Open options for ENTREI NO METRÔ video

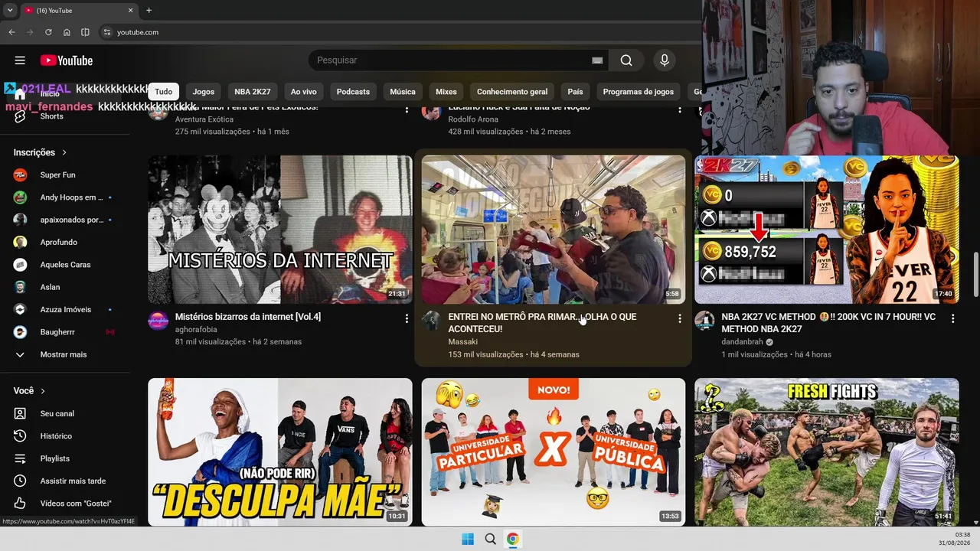pyautogui.click(x=679, y=318)
